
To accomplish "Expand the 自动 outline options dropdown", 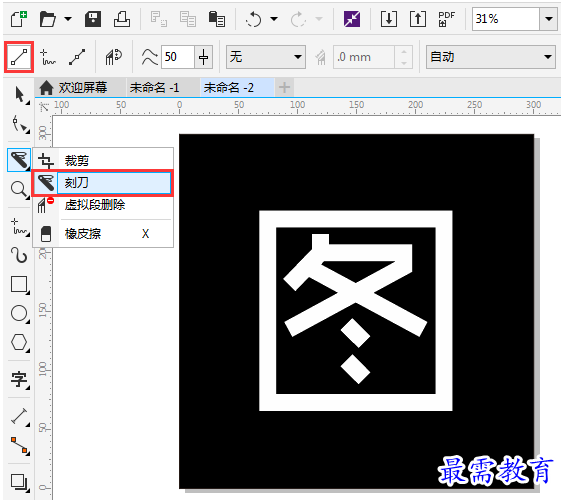I will (x=491, y=57).
